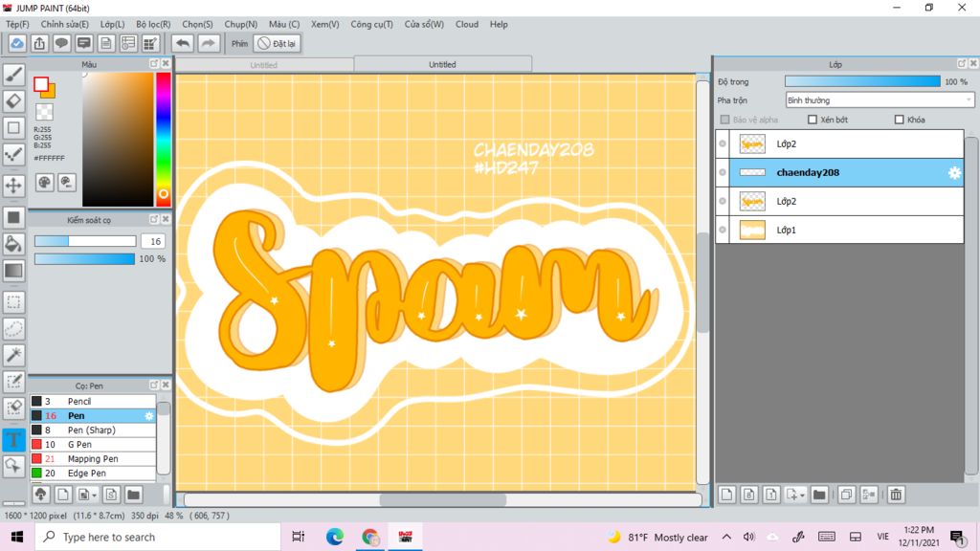Open the add layer dropdown arrow
This screenshot has height=551, width=980.
(803, 496)
